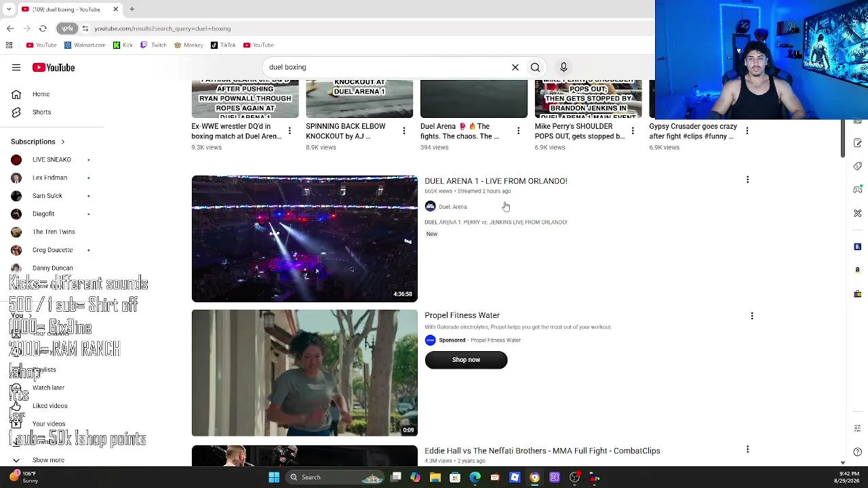
Task: Open the Twitch bookmark
Action: point(153,45)
